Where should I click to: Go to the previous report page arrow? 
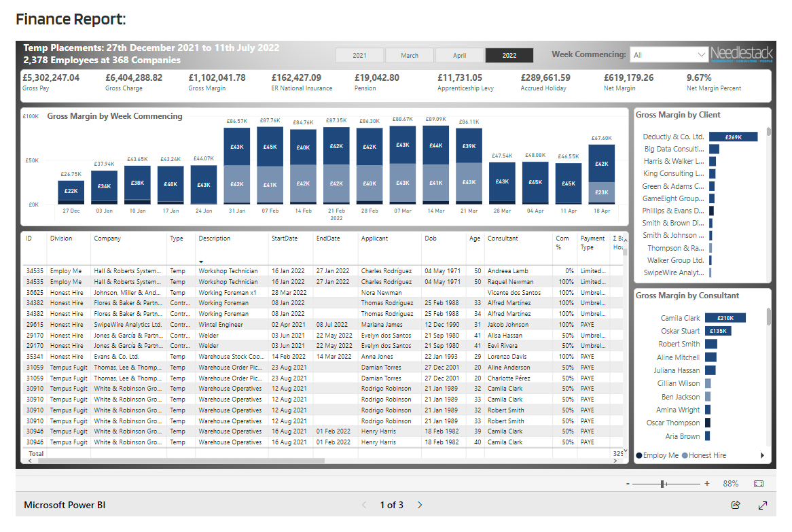364,505
